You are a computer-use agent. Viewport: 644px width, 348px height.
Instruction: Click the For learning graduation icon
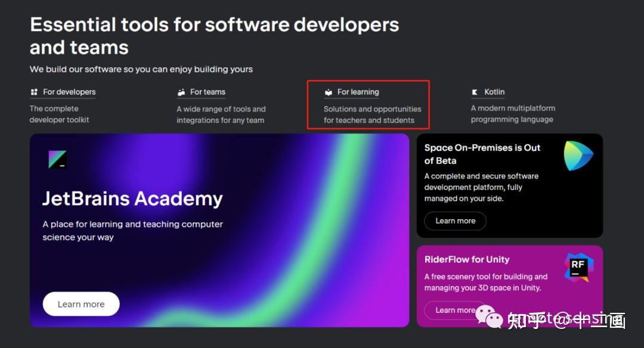coord(328,91)
